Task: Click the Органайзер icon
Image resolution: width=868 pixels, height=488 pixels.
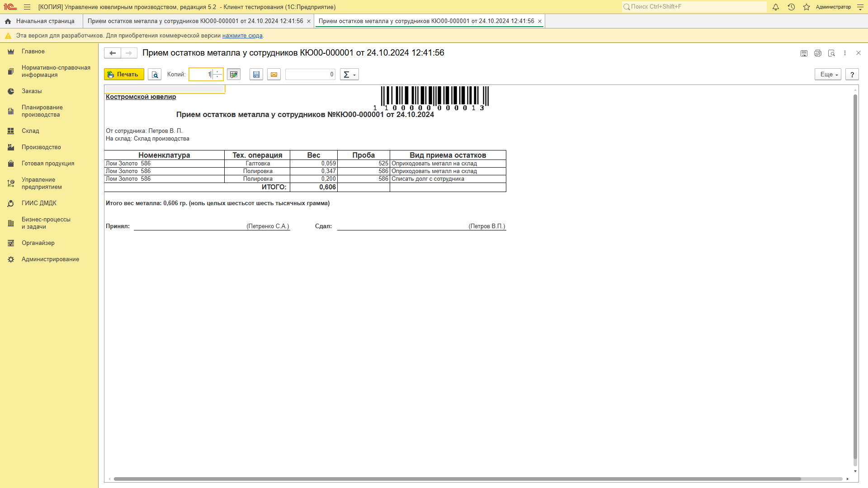Action: (11, 243)
